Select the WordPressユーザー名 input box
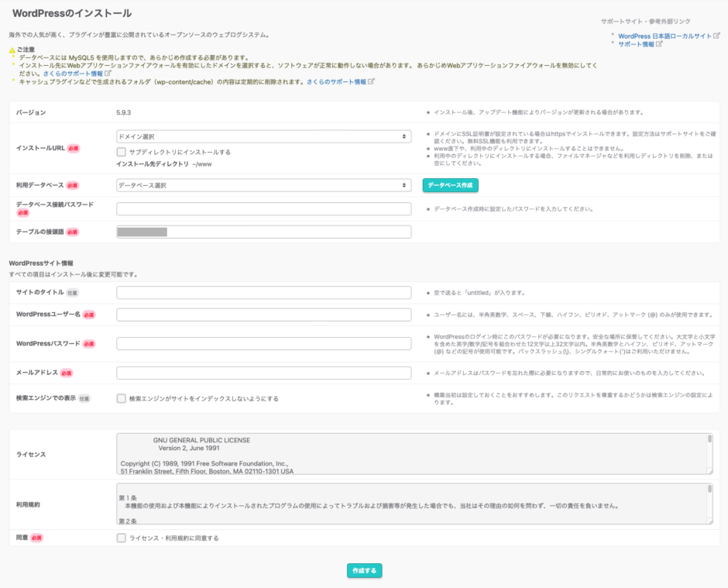728x588 pixels. (263, 315)
